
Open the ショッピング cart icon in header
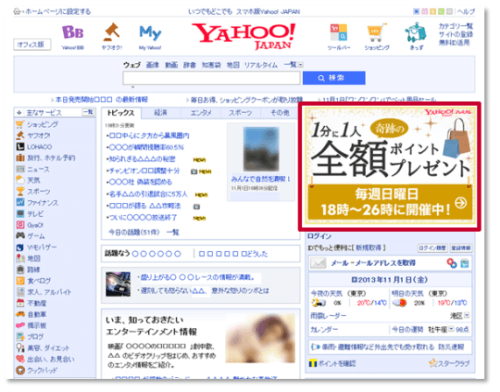click(x=377, y=32)
